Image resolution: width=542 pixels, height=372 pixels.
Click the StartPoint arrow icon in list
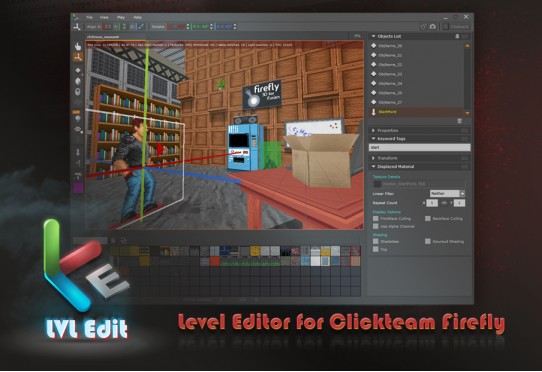click(x=374, y=112)
